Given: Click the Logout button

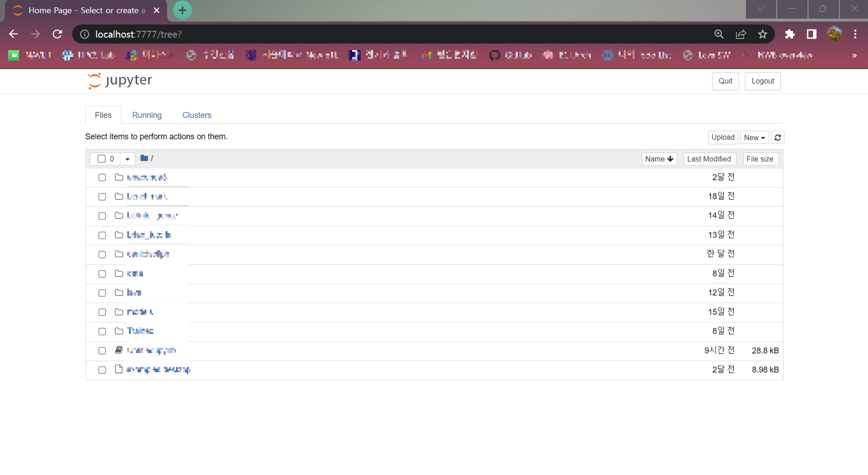Looking at the screenshot, I should (x=762, y=81).
